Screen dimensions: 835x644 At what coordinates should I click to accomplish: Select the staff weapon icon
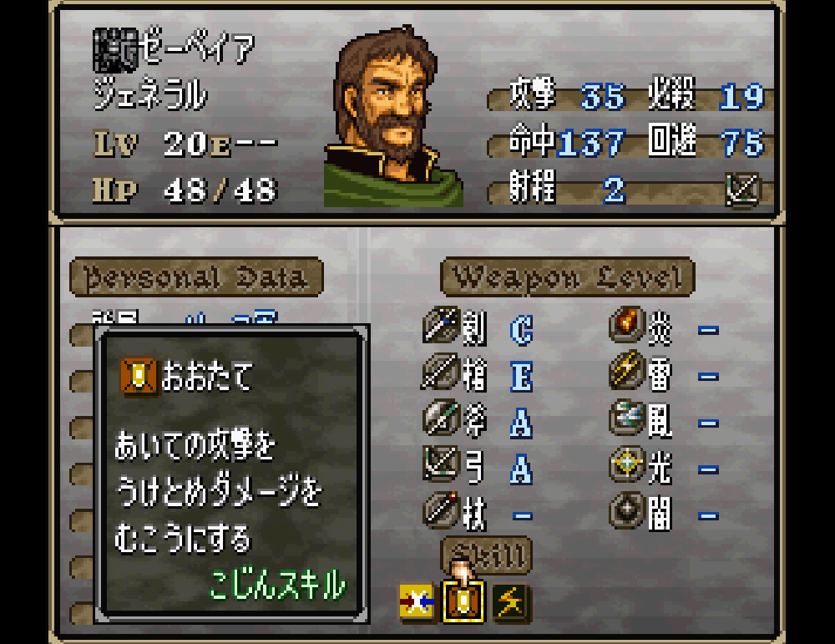[441, 510]
